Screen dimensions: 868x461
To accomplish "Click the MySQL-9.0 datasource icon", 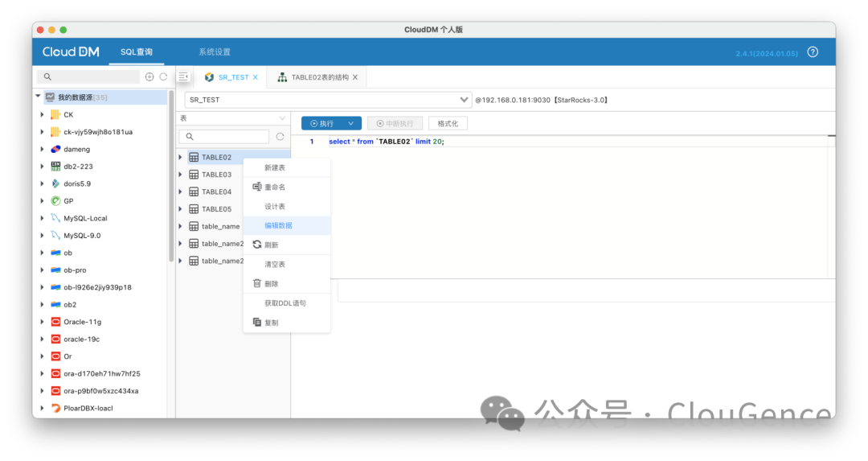I will [55, 236].
